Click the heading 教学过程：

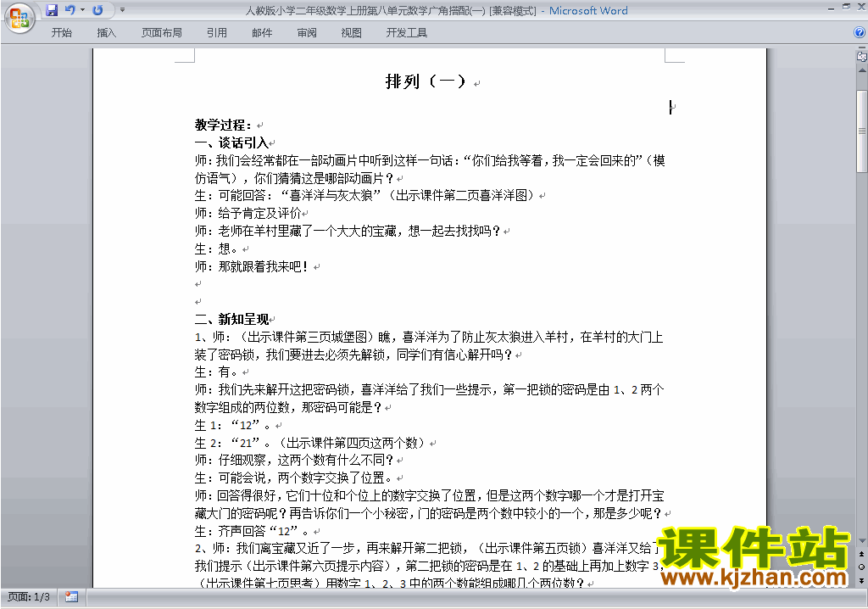(223, 125)
